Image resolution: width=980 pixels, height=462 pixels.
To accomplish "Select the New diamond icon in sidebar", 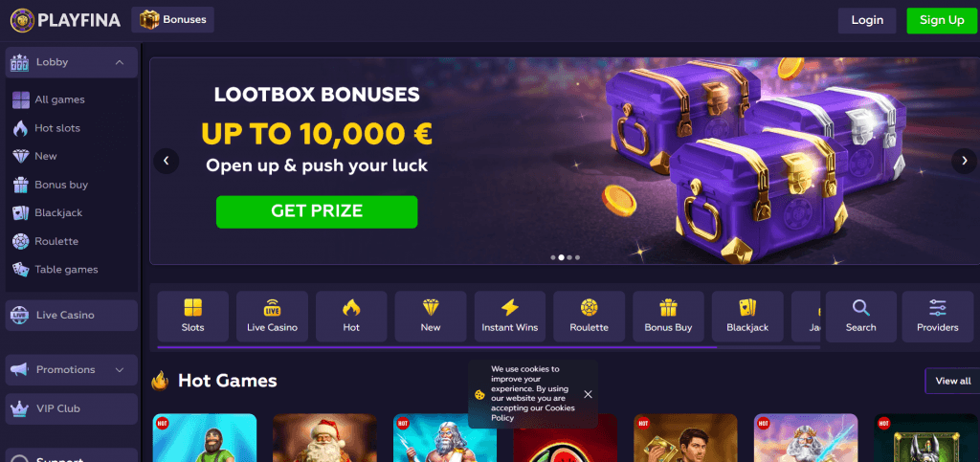I will tap(21, 156).
